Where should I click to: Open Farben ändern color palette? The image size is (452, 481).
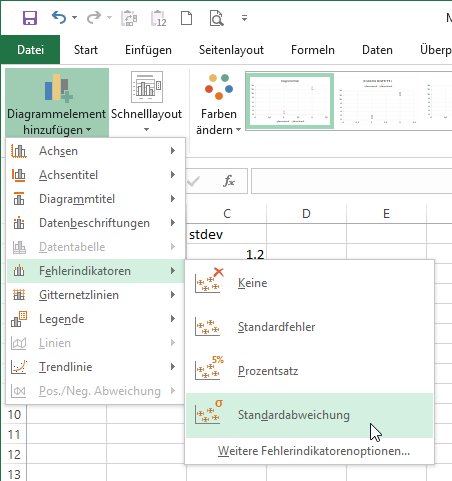point(219,103)
